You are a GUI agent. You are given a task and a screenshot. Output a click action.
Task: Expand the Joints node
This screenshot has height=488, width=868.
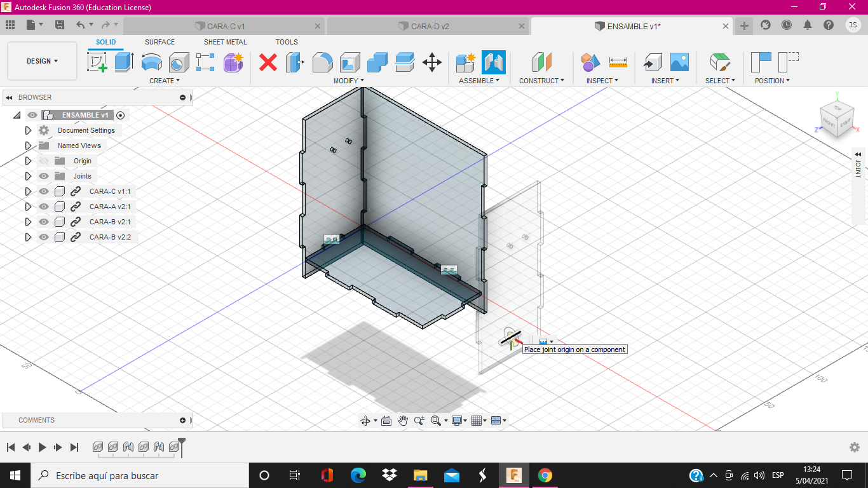click(28, 176)
